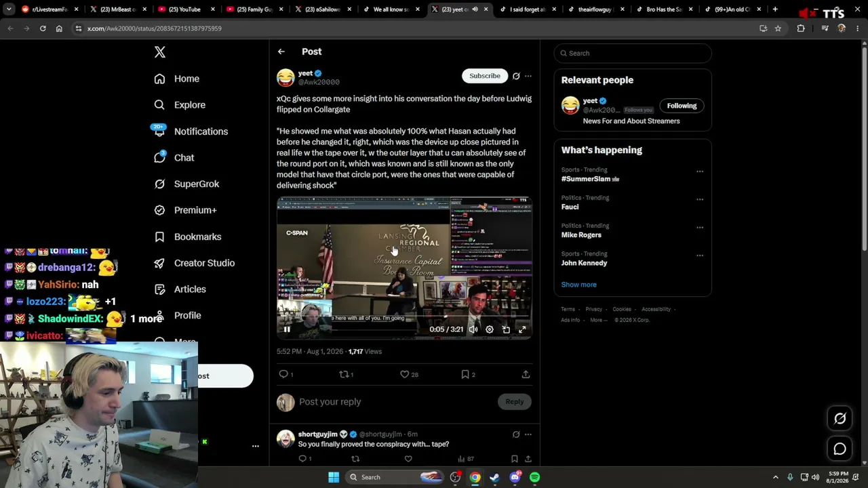Go back using the Post back arrow
868x488 pixels.
[x=281, y=52]
